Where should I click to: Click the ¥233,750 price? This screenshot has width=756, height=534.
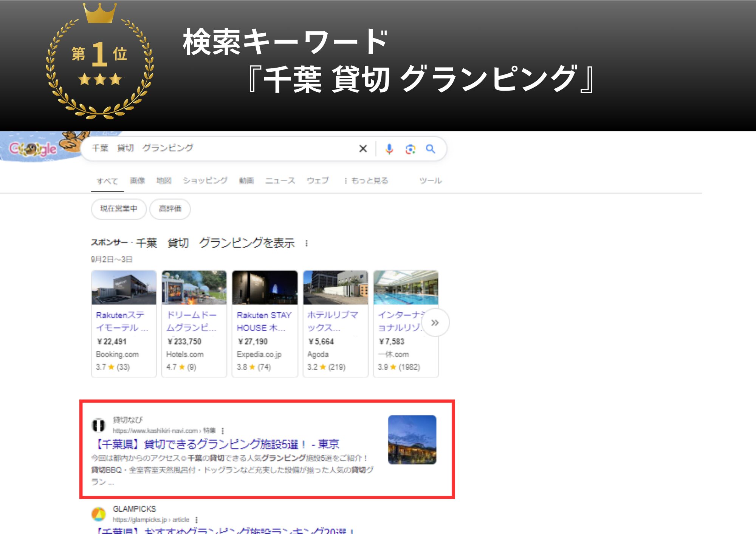tap(184, 342)
